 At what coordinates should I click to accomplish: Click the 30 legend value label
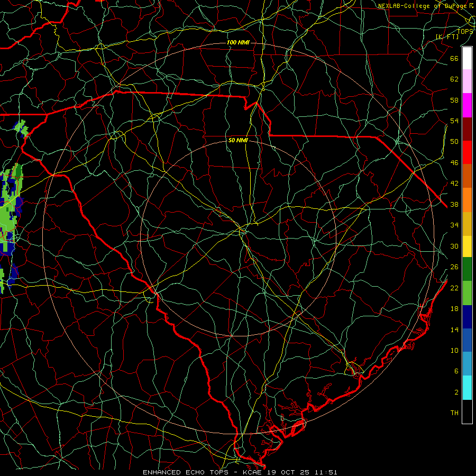(x=454, y=246)
